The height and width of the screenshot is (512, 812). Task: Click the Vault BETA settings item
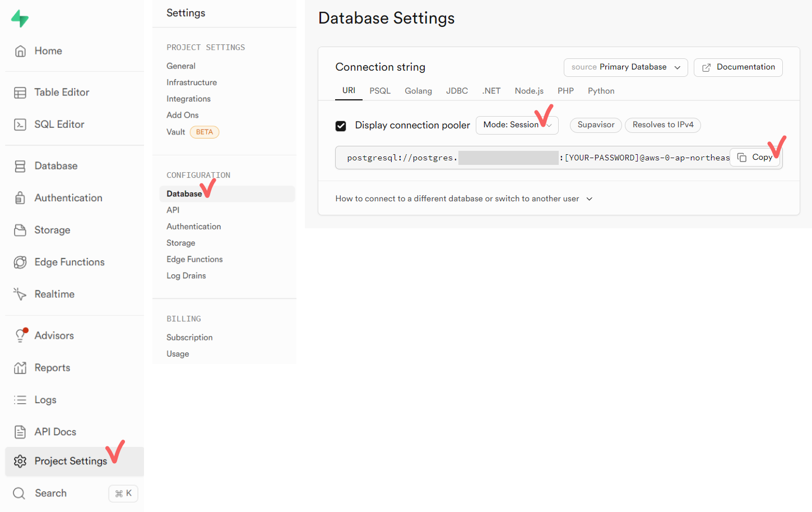point(192,132)
